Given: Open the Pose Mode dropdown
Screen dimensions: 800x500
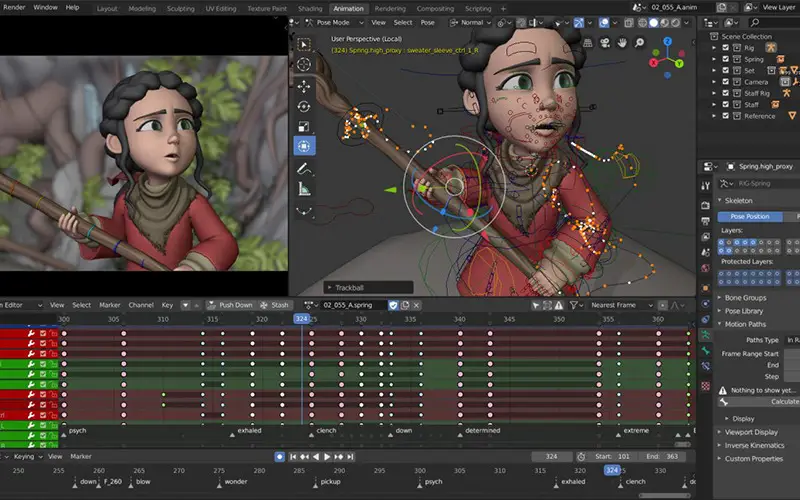Looking at the screenshot, I should 335,22.
